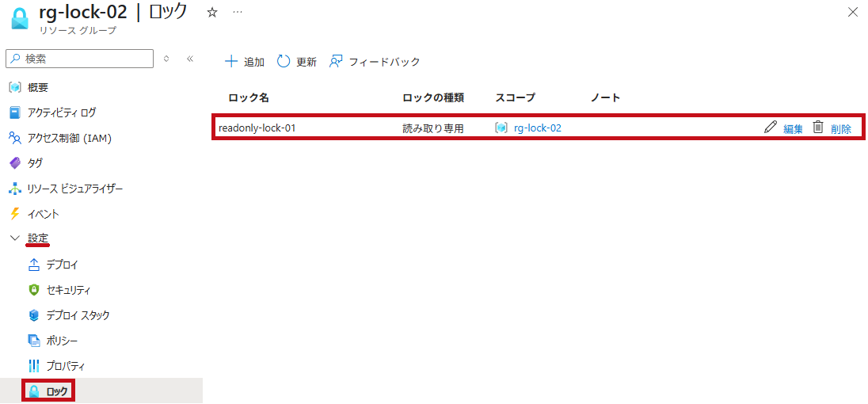
Task: Click the up/down expand arrows beside search
Action: click(166, 59)
